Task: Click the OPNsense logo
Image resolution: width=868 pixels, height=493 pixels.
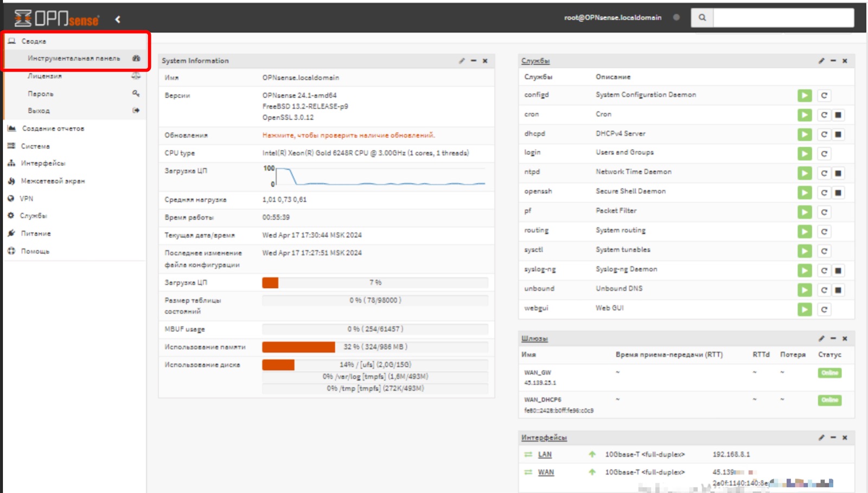Action: [56, 18]
